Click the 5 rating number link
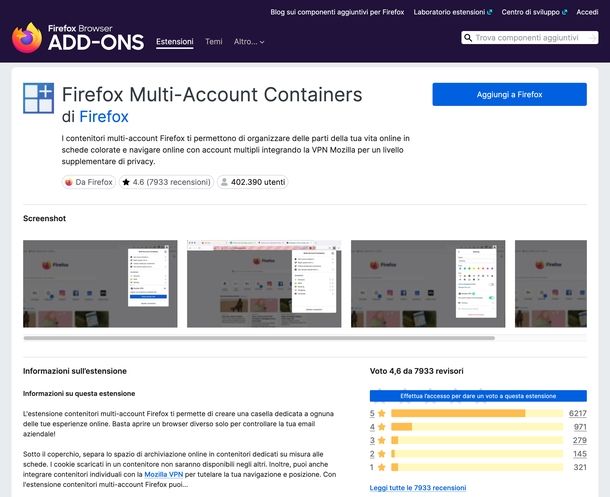 click(372, 413)
